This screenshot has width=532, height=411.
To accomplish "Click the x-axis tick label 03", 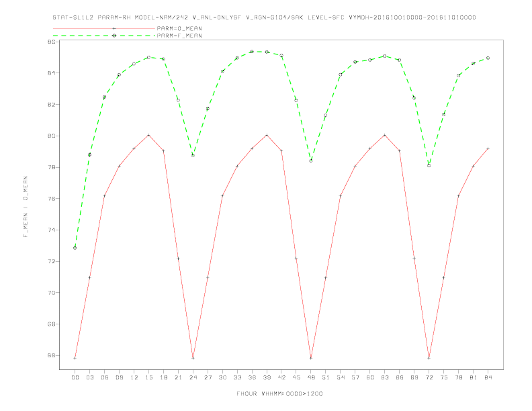I will pyautogui.click(x=89, y=377).
